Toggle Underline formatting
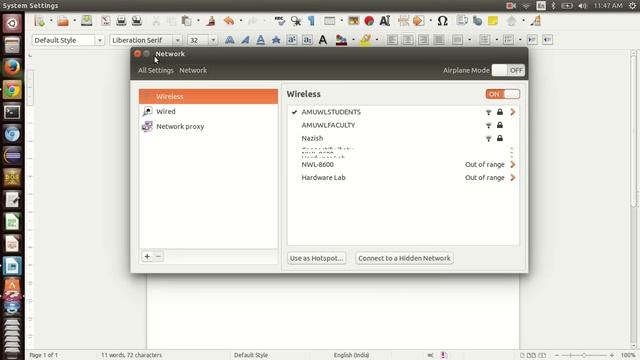The height and width of the screenshot is (360, 640). tap(260, 40)
